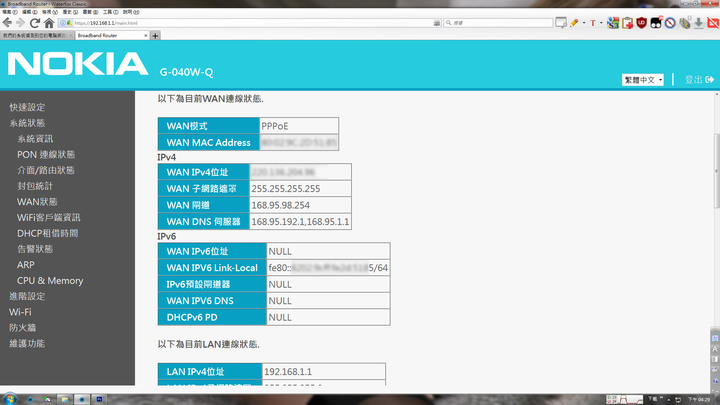The height and width of the screenshot is (405, 720).
Task: Open CPU & Memory sidebar page
Action: click(x=50, y=281)
